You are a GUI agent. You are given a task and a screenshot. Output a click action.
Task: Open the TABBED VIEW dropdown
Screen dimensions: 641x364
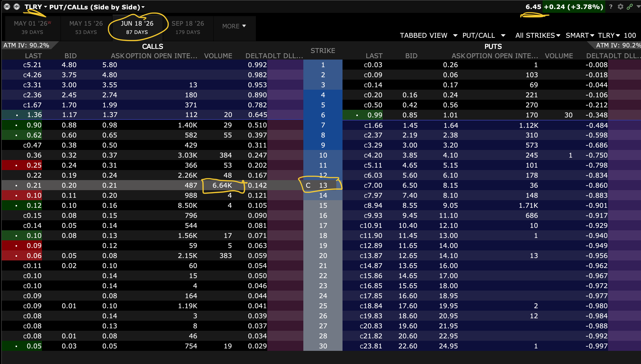(428, 35)
